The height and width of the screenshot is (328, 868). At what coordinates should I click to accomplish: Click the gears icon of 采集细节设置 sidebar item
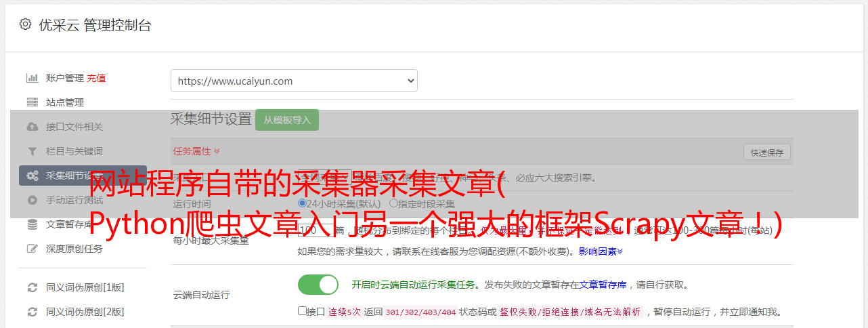(32, 176)
